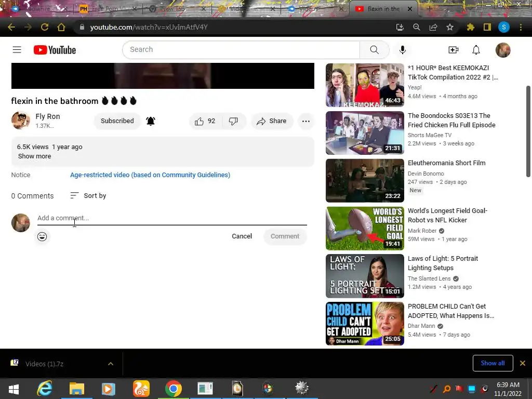Image resolution: width=532 pixels, height=399 pixels.
Task: Launch Internet Explorer from the taskbar
Action: tap(45, 389)
